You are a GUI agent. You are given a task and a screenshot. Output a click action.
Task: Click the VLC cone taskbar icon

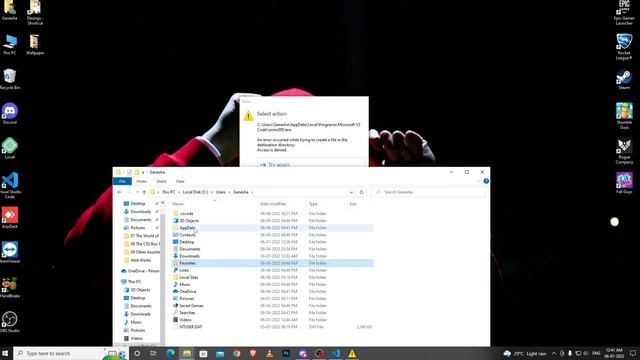[x=269, y=353]
